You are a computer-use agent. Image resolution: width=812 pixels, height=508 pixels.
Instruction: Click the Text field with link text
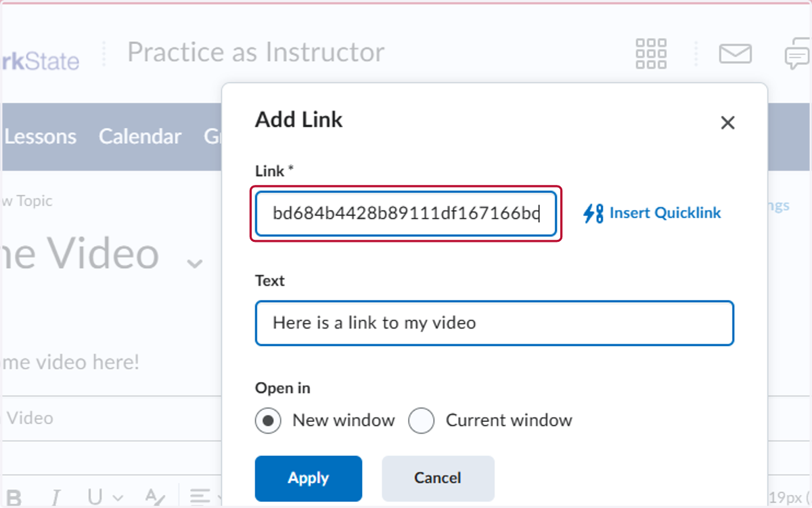point(495,323)
